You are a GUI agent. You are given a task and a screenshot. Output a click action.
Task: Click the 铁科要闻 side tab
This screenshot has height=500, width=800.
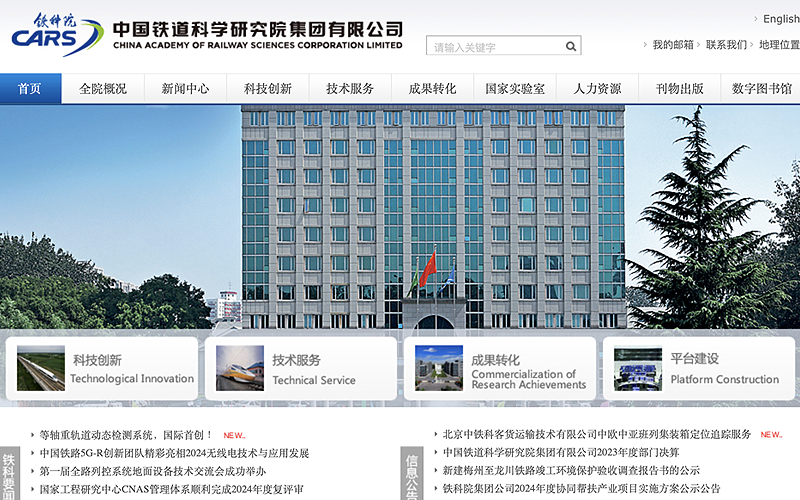point(9,473)
